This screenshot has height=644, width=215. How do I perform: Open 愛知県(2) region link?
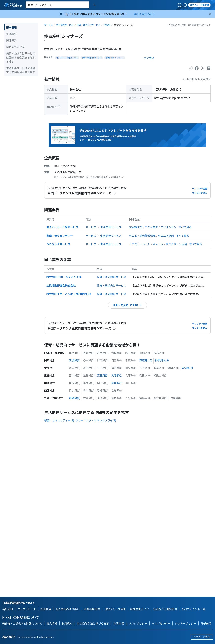tap(187, 368)
